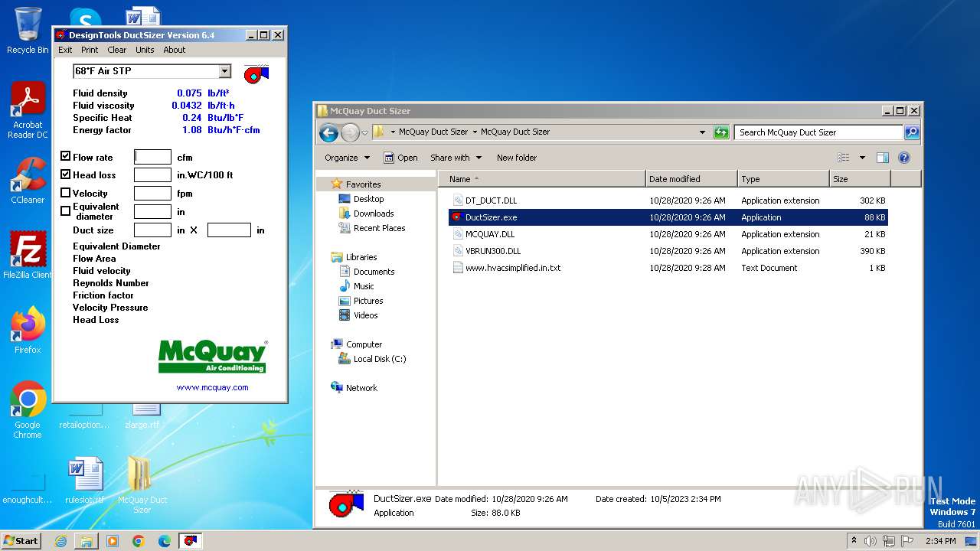Screen dimensions: 980x551
Task: Select the DuctSizer.exe file
Action: [x=668, y=217]
